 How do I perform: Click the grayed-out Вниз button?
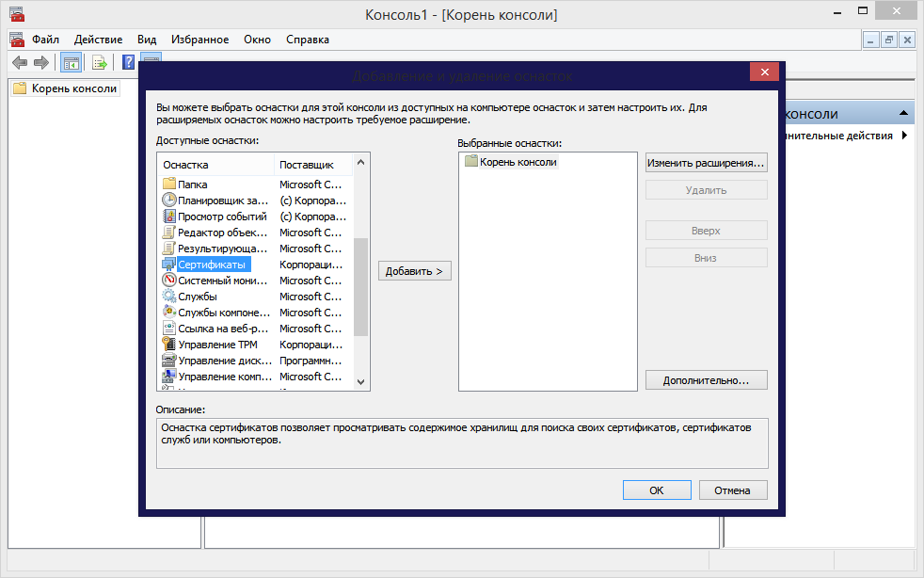(706, 258)
